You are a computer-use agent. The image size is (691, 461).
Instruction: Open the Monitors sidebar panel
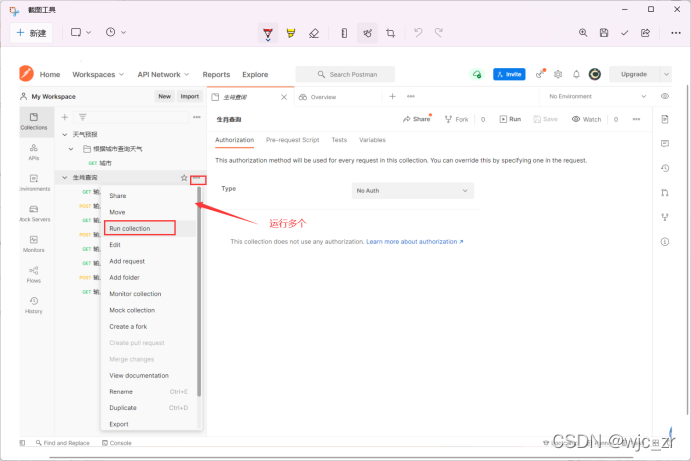(34, 243)
